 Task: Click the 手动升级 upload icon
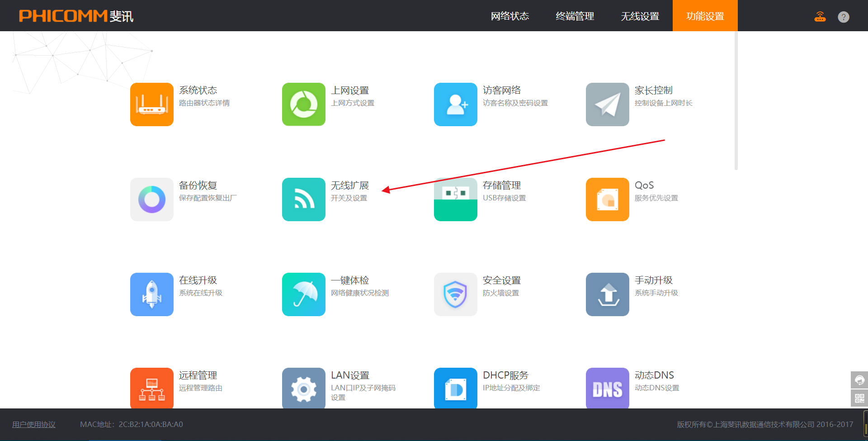pos(608,294)
